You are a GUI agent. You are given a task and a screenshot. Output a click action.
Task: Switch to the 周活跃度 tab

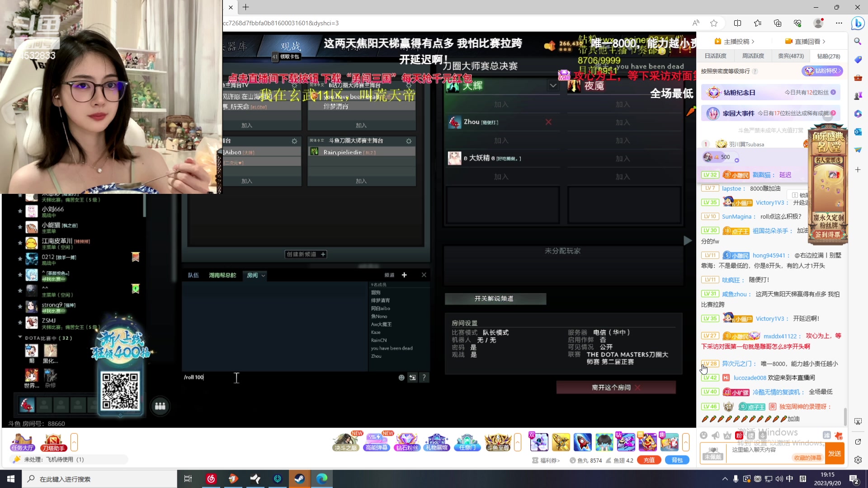pyautogui.click(x=753, y=56)
